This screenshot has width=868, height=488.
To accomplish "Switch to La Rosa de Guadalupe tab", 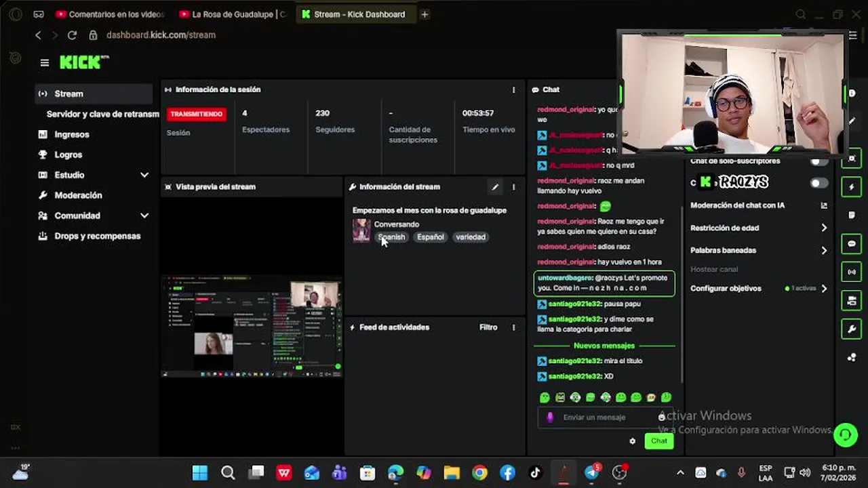I will [234, 14].
